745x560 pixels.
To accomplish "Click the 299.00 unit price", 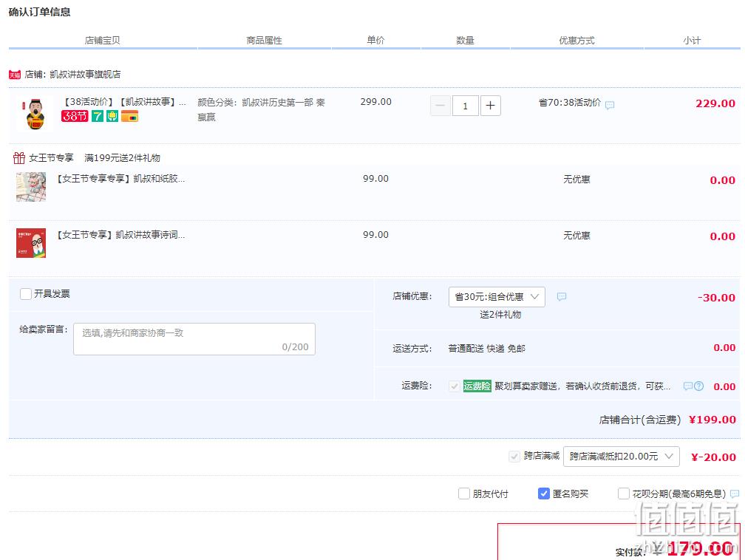I will pos(375,102).
